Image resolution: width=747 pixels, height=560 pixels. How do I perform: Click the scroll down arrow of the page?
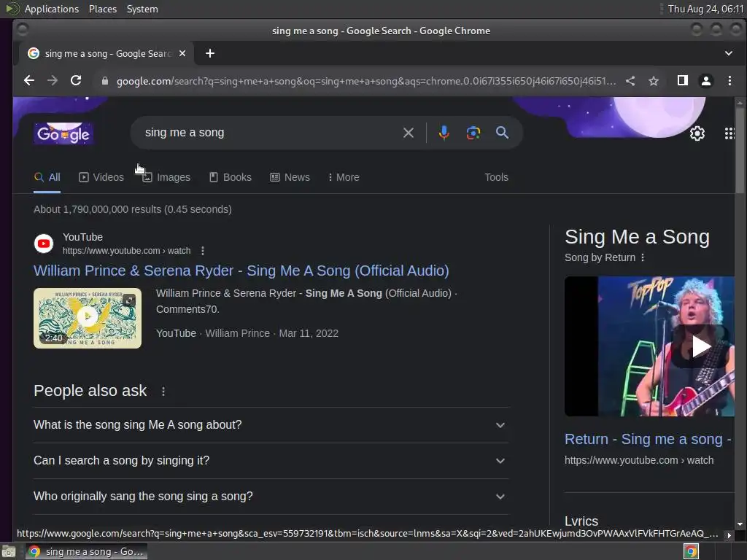740,524
